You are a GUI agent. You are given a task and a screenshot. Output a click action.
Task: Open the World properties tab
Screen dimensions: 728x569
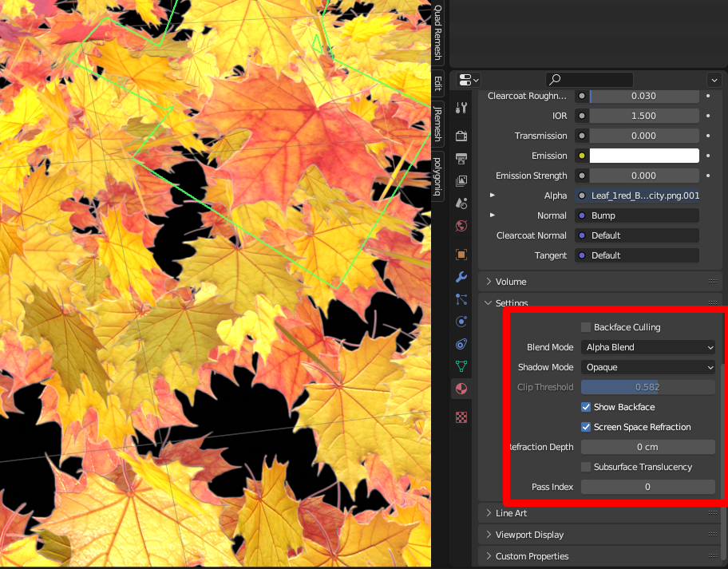[461, 226]
